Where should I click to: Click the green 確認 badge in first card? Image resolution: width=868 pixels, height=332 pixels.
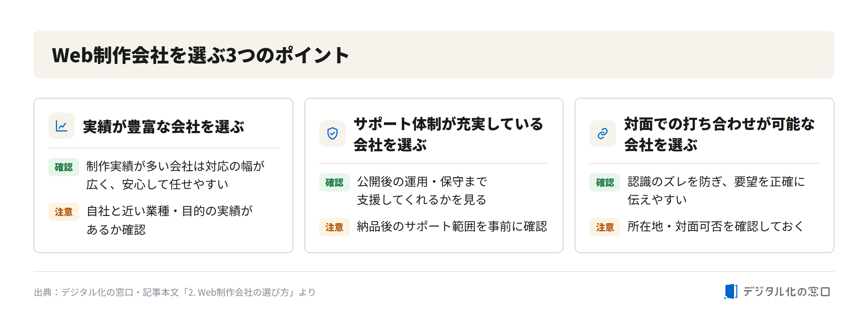[64, 167]
